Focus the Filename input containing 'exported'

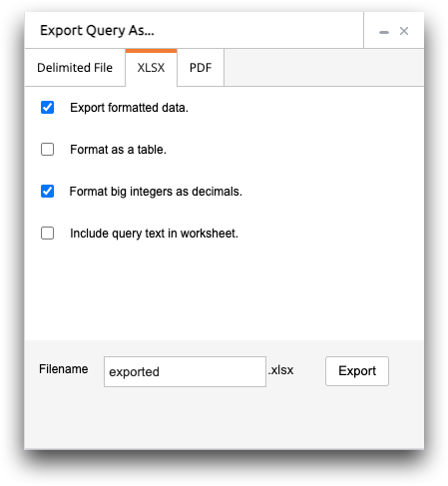pos(185,371)
